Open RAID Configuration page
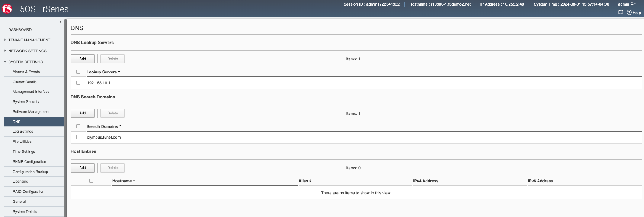Screen dimensions: 644x217 (x=28, y=192)
